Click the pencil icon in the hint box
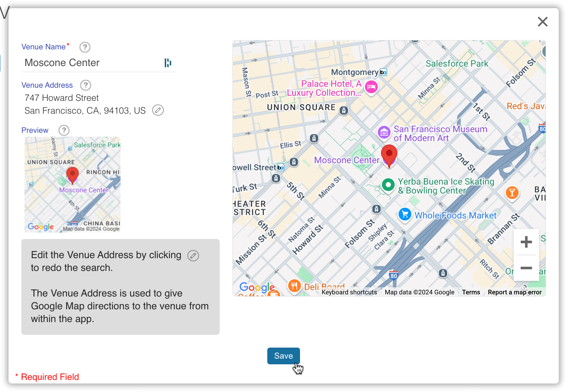 click(x=193, y=256)
